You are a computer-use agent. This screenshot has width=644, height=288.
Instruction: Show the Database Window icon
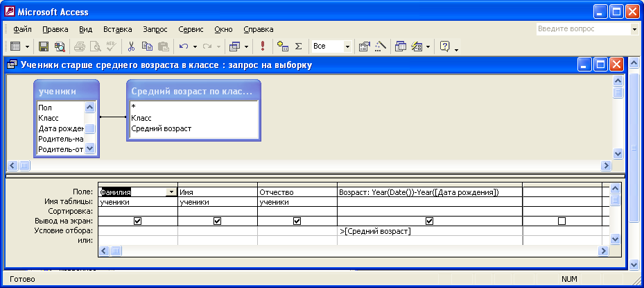401,46
